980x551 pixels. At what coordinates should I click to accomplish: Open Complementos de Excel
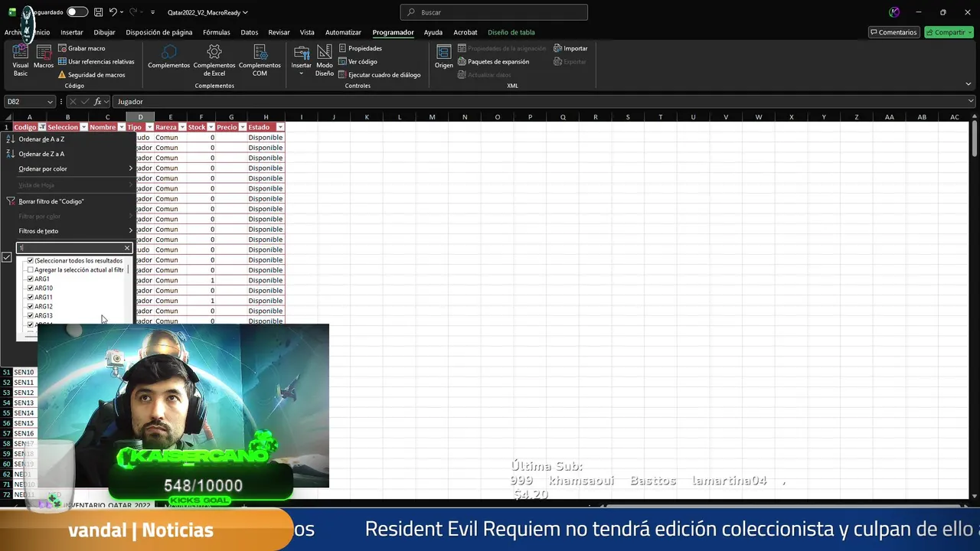tap(214, 60)
